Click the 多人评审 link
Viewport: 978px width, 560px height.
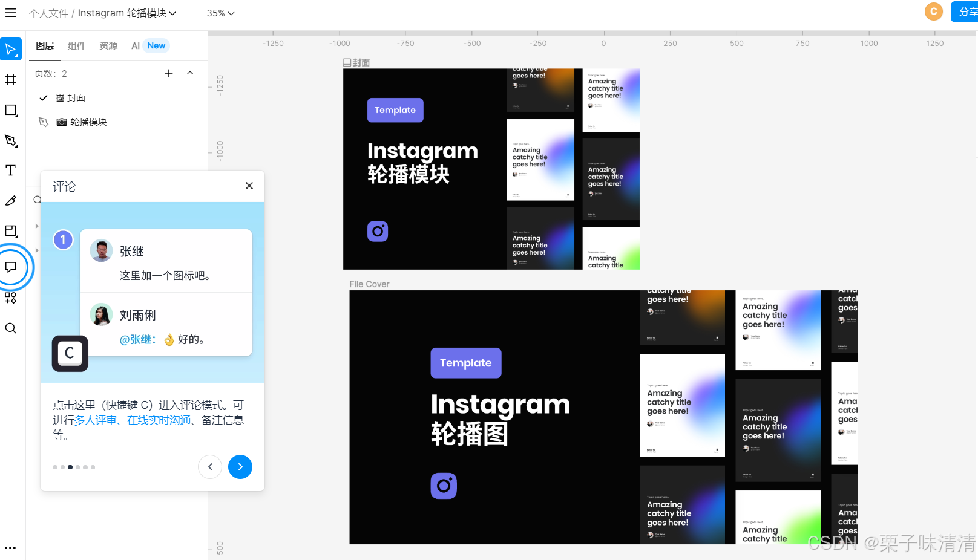tap(95, 420)
